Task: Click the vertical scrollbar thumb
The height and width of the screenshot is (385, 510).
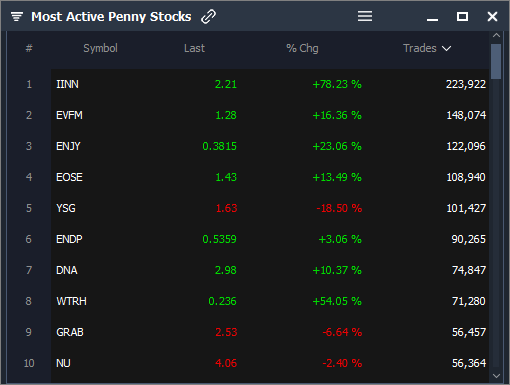Action: [496, 61]
